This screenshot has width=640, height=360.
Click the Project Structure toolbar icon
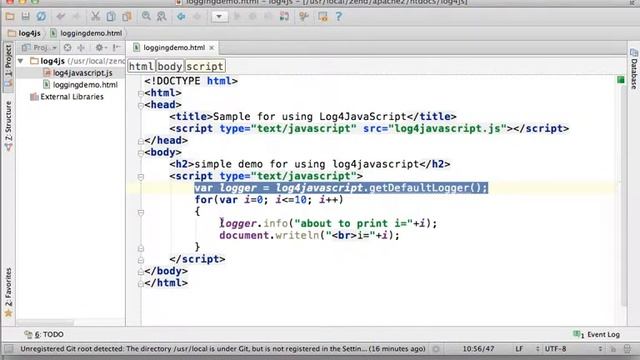323,16
